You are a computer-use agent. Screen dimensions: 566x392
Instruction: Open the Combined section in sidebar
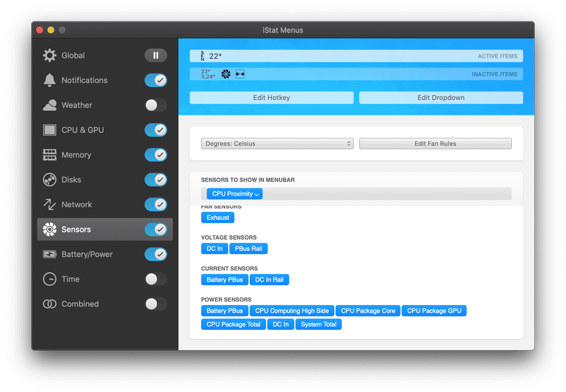click(x=80, y=304)
